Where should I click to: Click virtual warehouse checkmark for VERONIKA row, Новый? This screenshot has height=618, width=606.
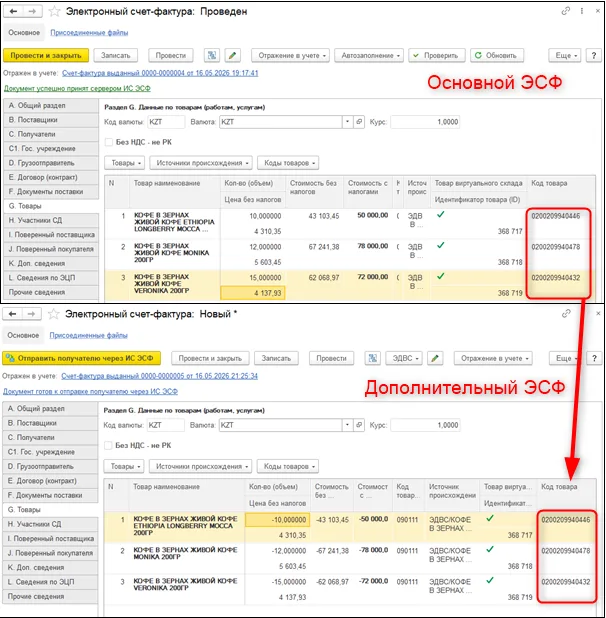tap(490, 580)
